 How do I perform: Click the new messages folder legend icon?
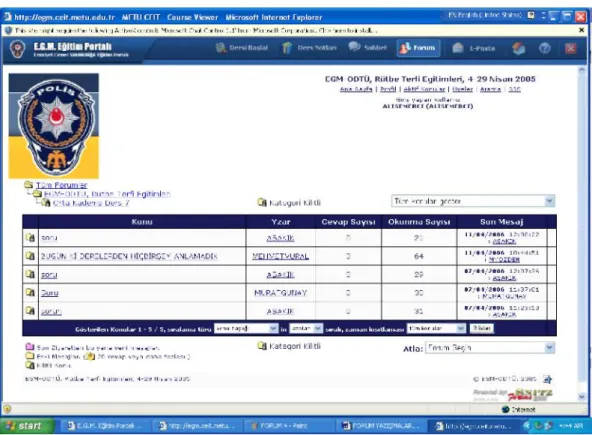[29, 347]
